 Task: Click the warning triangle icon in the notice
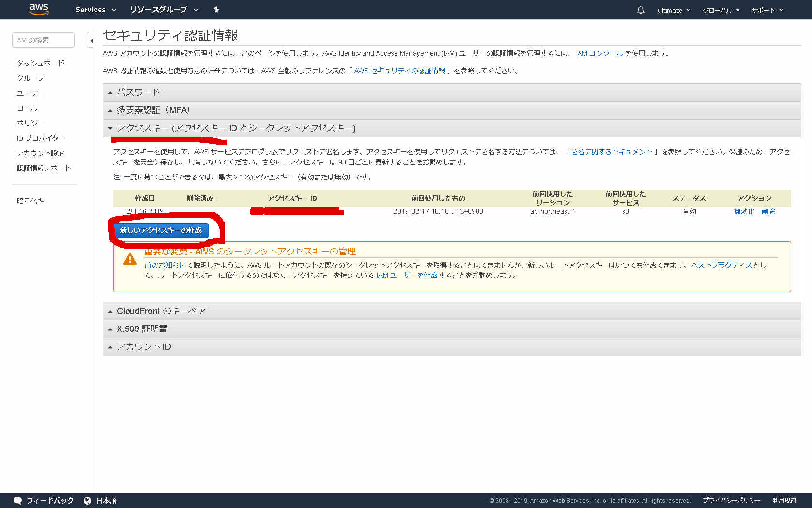130,259
